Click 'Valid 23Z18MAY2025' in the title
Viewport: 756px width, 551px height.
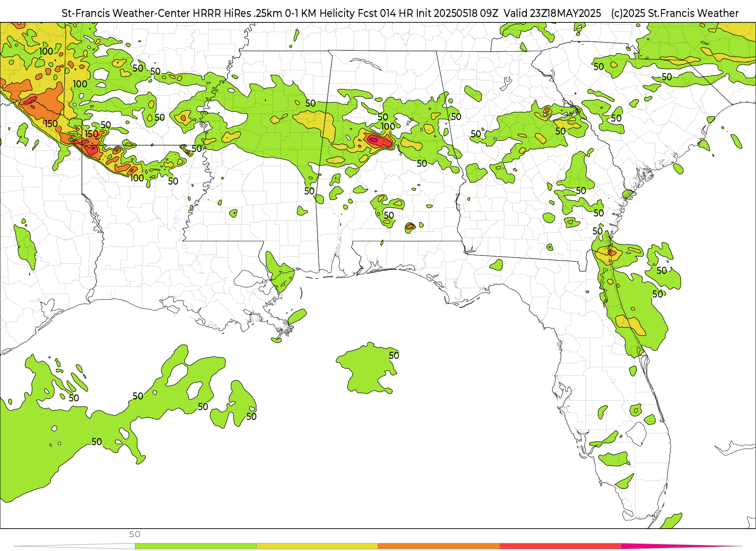552,13
